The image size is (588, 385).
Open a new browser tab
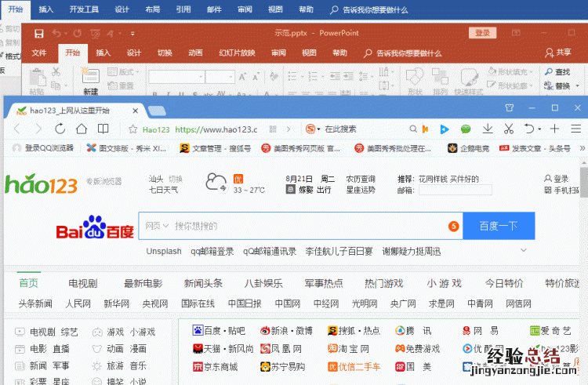pyautogui.click(x=157, y=111)
